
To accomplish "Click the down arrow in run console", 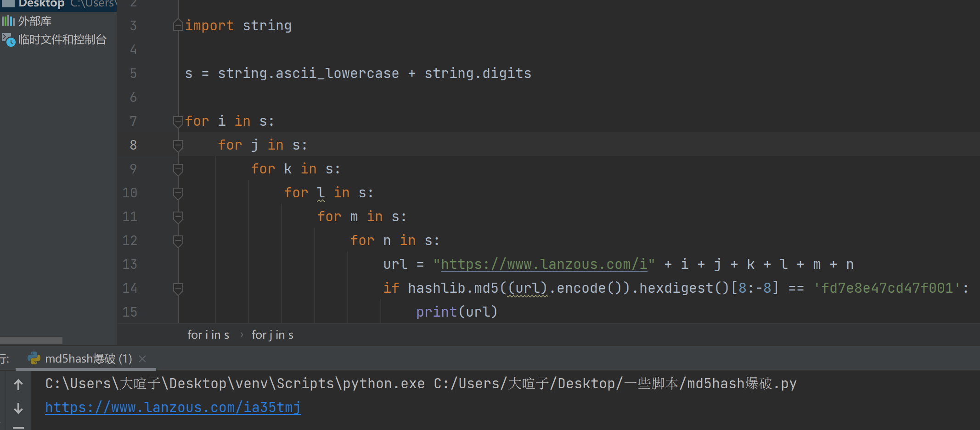I will click(x=18, y=408).
